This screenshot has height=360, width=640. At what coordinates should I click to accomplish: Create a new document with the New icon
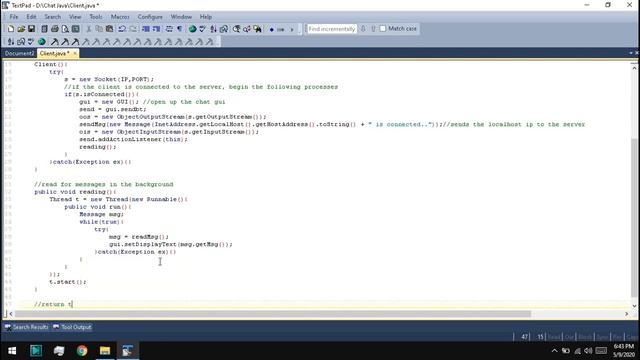(11, 29)
